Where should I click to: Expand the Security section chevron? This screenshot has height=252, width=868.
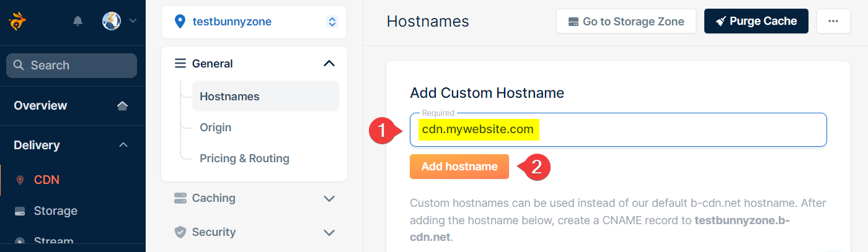click(x=329, y=232)
